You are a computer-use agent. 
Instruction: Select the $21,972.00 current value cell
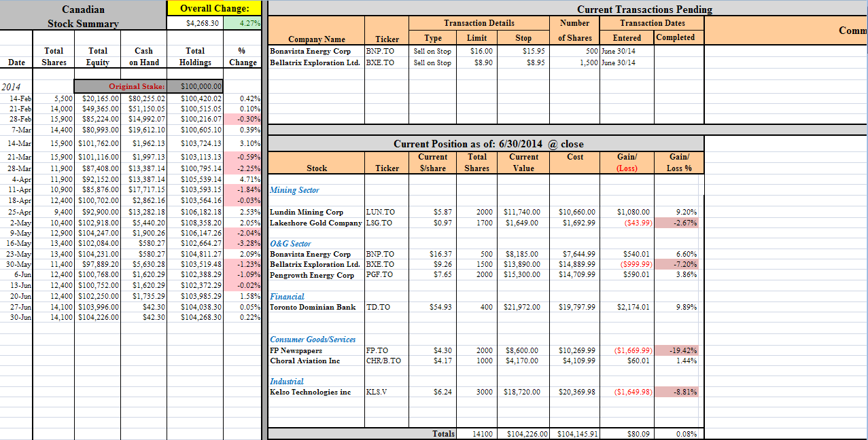tap(523, 307)
